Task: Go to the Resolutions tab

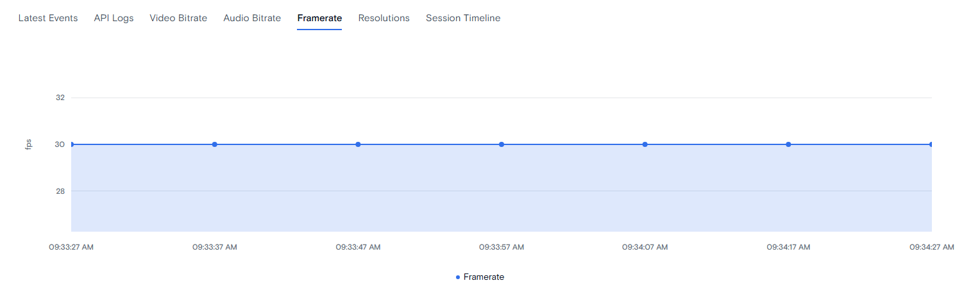Action: click(384, 18)
